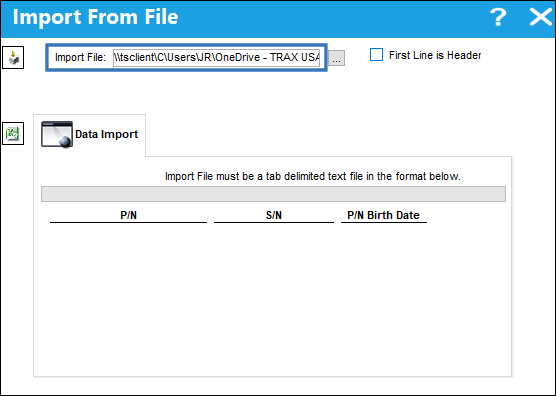Enable the First Line is Header checkbox

(x=376, y=55)
